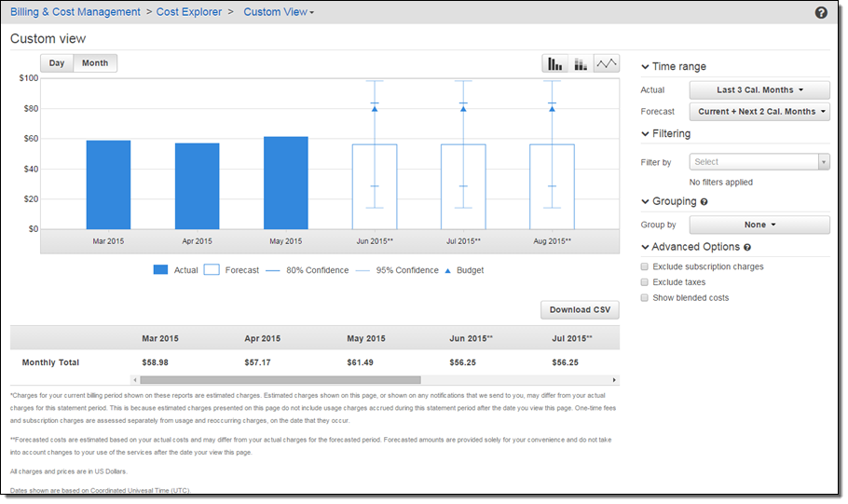
Task: Enable Exclude subscription charges checkbox
Action: 644,267
